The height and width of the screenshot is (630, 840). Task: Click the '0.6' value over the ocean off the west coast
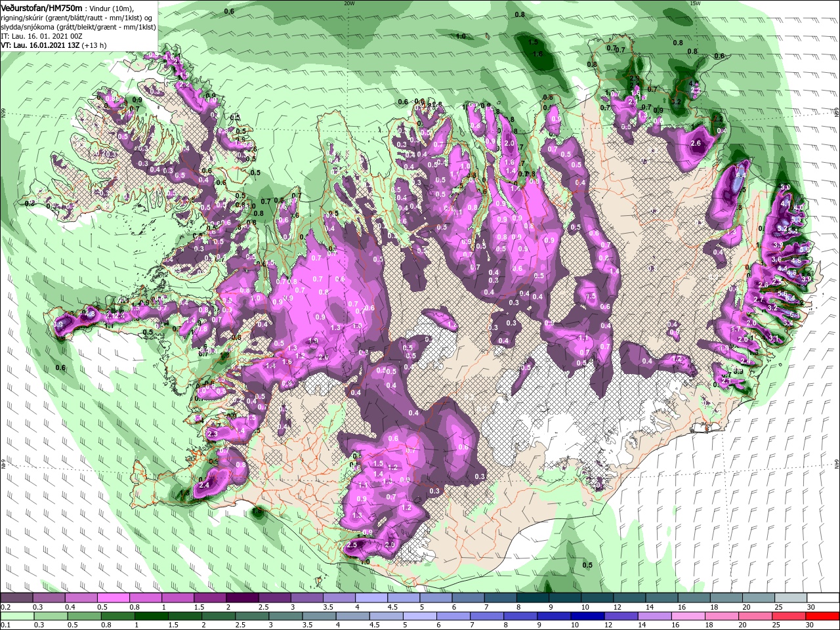(x=60, y=367)
